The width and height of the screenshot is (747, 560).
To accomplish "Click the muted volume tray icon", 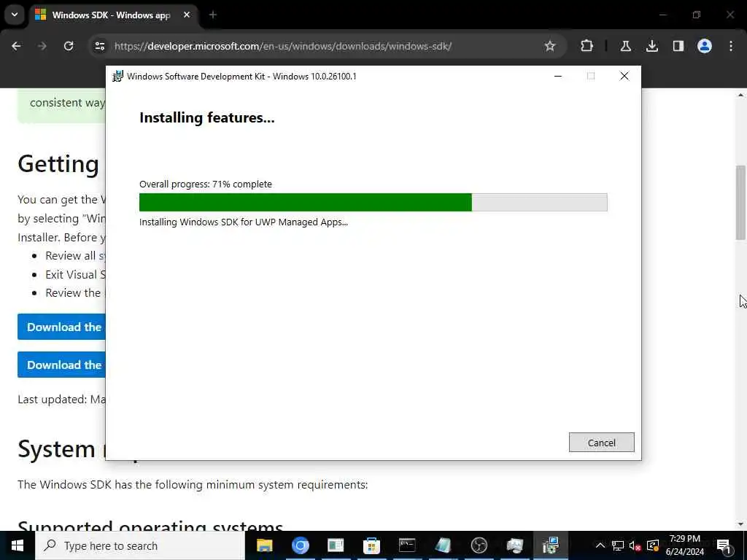I will (x=635, y=545).
